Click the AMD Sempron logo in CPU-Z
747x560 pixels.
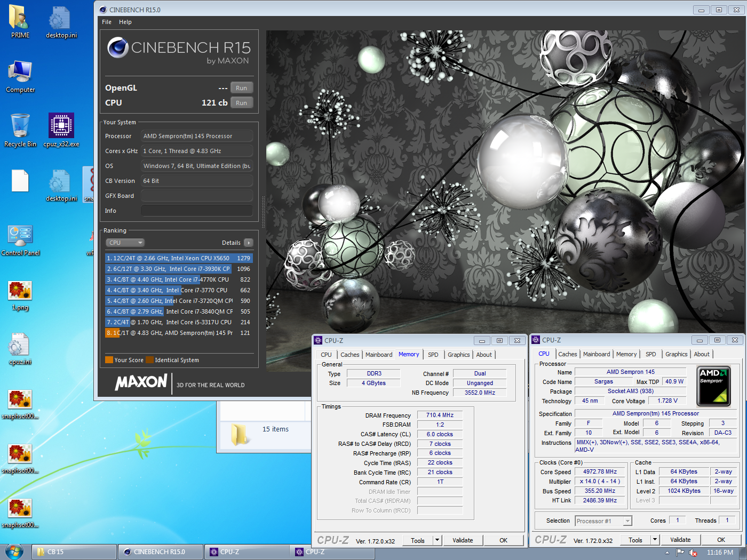[713, 386]
